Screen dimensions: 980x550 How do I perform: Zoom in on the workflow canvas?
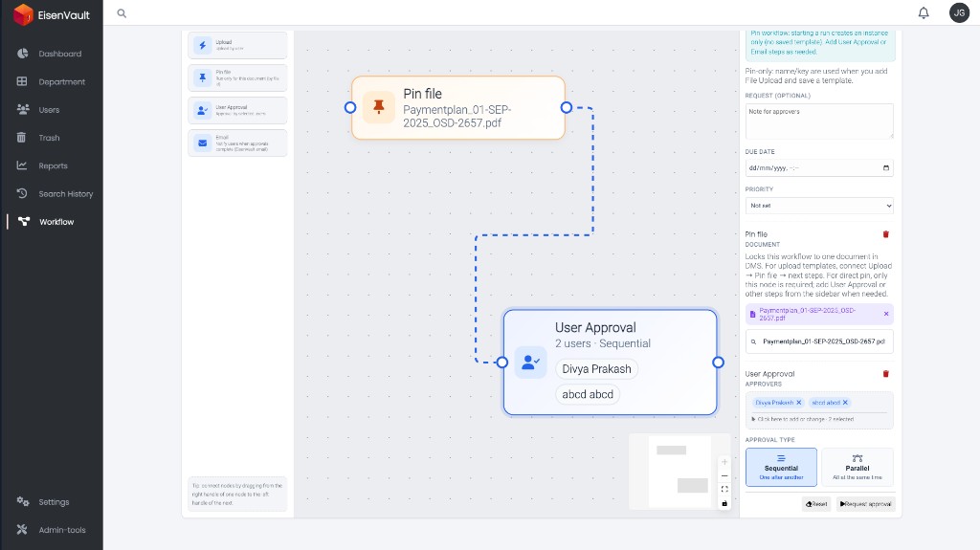[x=724, y=462]
